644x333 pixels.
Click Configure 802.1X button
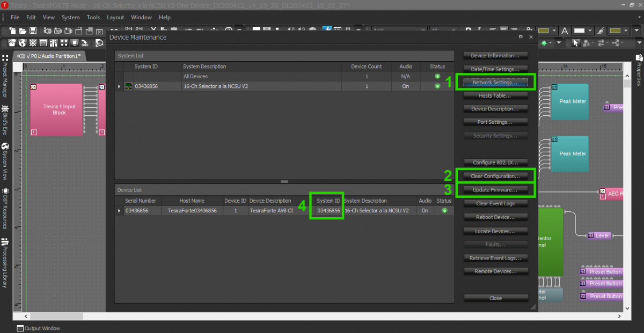pos(495,162)
